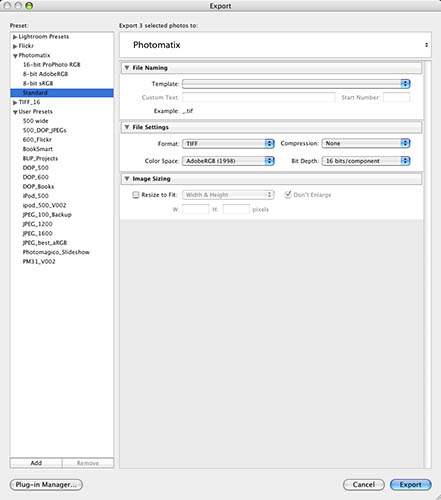
Task: Click the Custom Text input field
Action: (259, 97)
